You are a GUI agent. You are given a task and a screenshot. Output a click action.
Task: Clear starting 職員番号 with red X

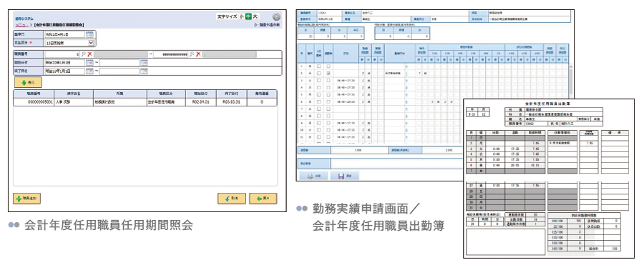[x=89, y=54]
